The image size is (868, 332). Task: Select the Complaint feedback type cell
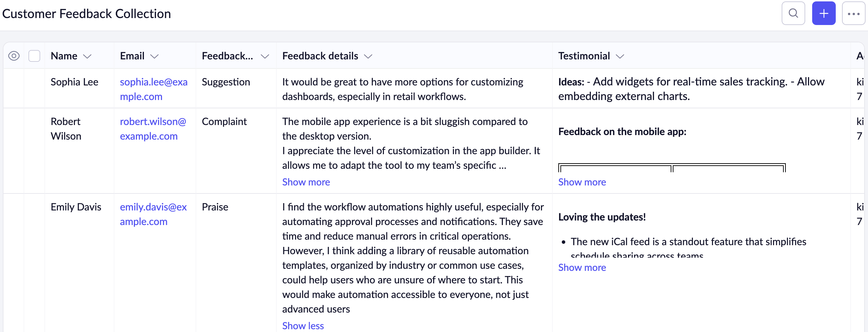click(x=224, y=122)
